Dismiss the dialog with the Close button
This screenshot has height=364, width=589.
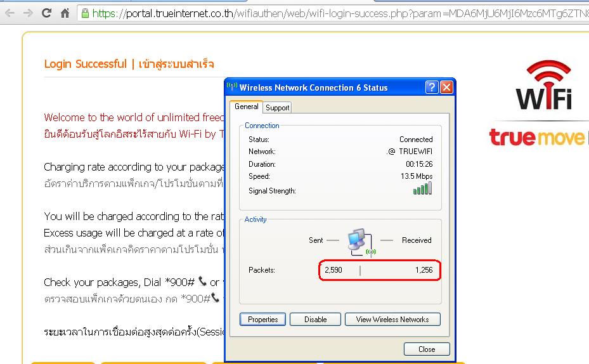tap(427, 349)
